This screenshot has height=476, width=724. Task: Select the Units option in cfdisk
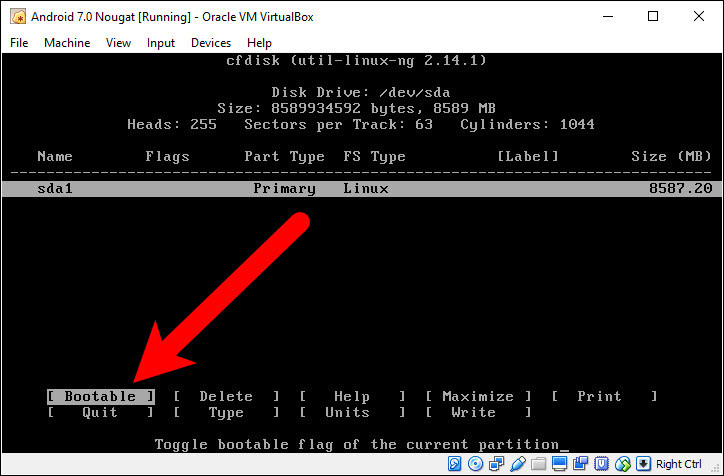pyautogui.click(x=352, y=412)
